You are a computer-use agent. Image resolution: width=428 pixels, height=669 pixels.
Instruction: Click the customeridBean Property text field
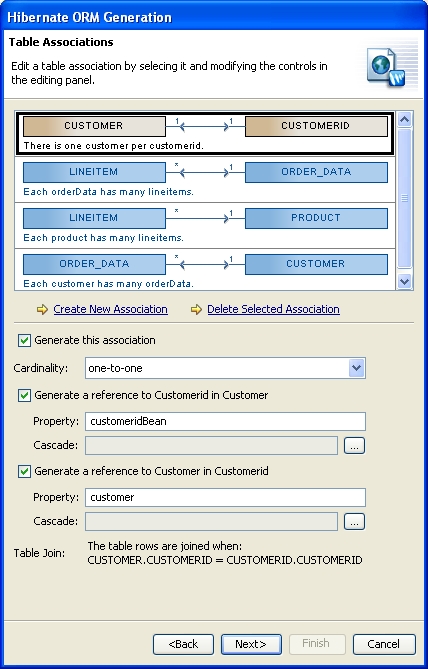point(225,422)
